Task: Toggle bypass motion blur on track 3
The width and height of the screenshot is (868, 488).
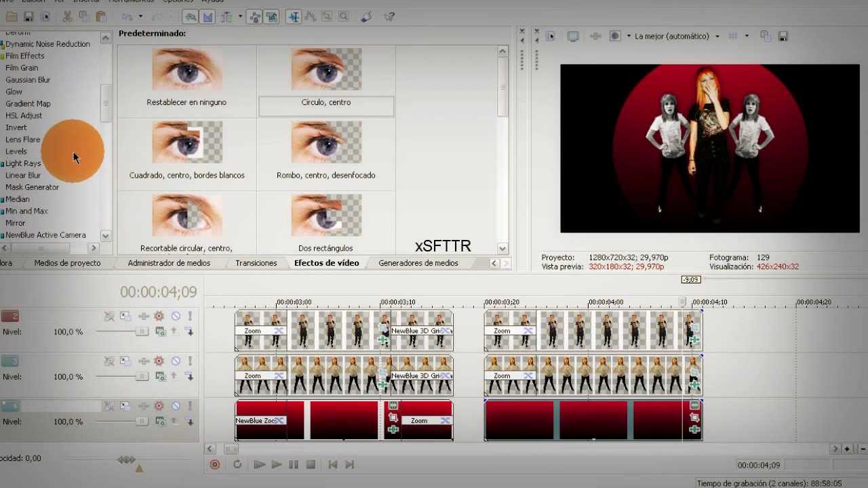Action: click(x=108, y=361)
